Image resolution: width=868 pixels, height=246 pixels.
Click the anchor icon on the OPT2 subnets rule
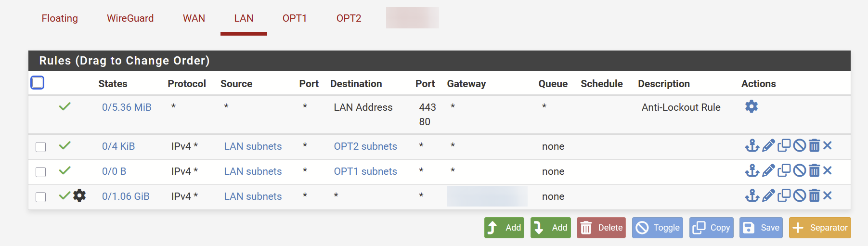752,145
